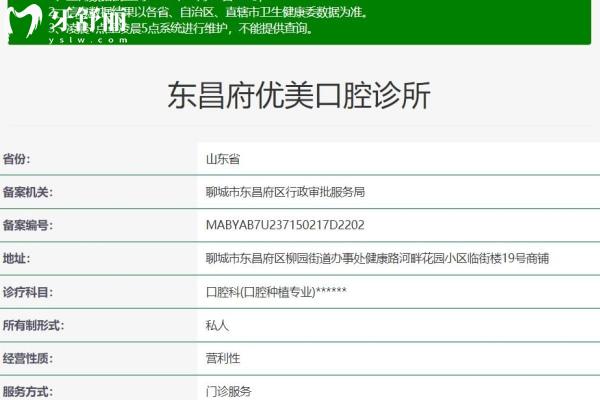This screenshot has width=600, height=400.
Task: Select the 备案编号 label
Action: (28, 225)
